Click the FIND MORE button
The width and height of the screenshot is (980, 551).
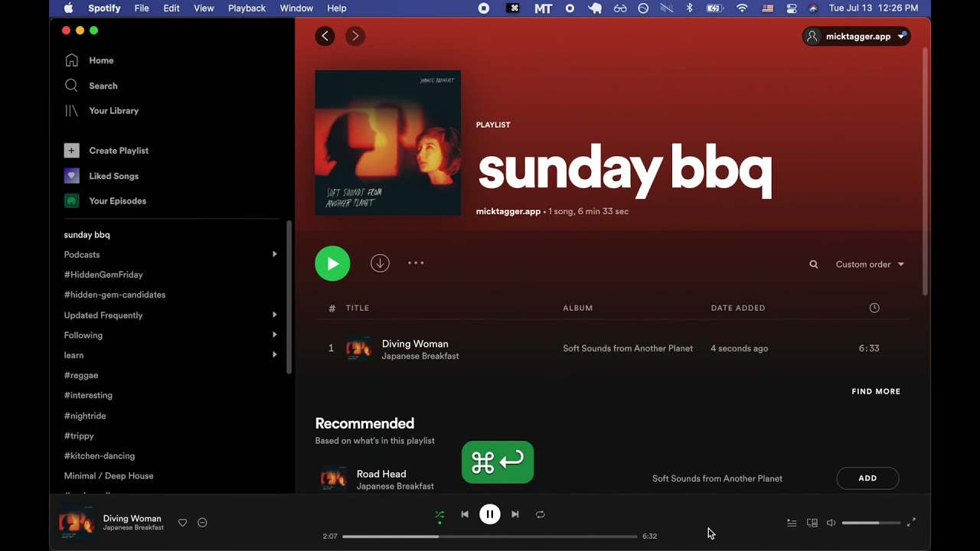[x=876, y=392]
